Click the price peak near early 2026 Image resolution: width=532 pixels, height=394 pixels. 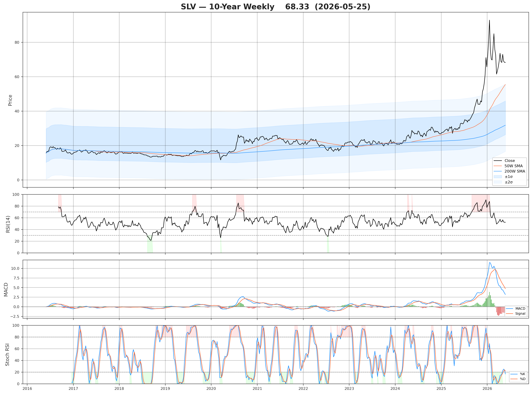[489, 20]
